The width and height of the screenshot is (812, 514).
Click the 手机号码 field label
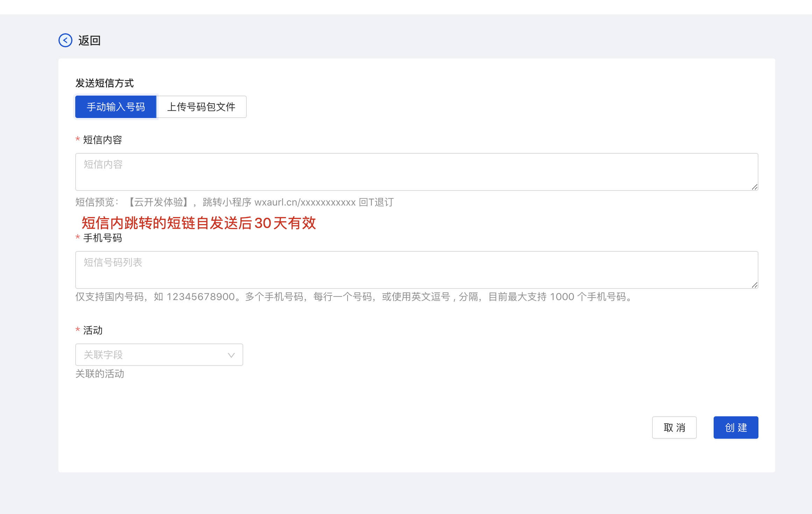103,238
